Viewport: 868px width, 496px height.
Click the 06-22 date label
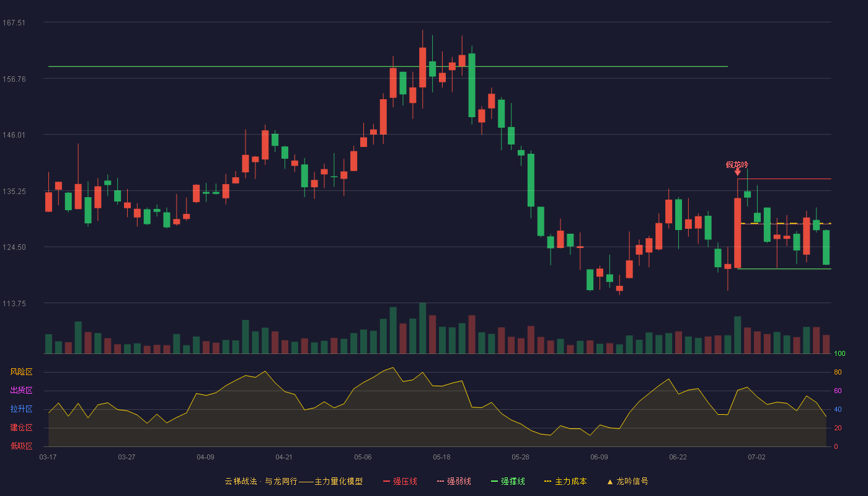pyautogui.click(x=678, y=457)
